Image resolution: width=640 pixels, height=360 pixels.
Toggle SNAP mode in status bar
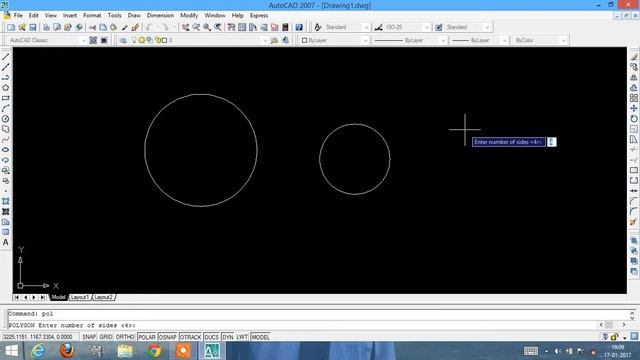(89, 337)
